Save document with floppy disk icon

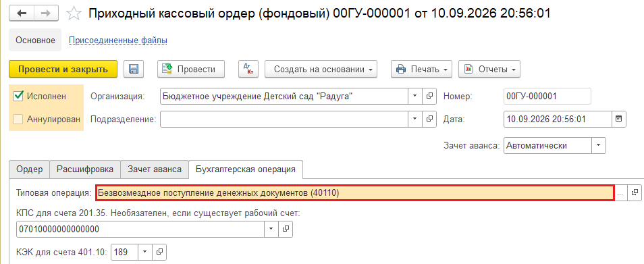134,69
